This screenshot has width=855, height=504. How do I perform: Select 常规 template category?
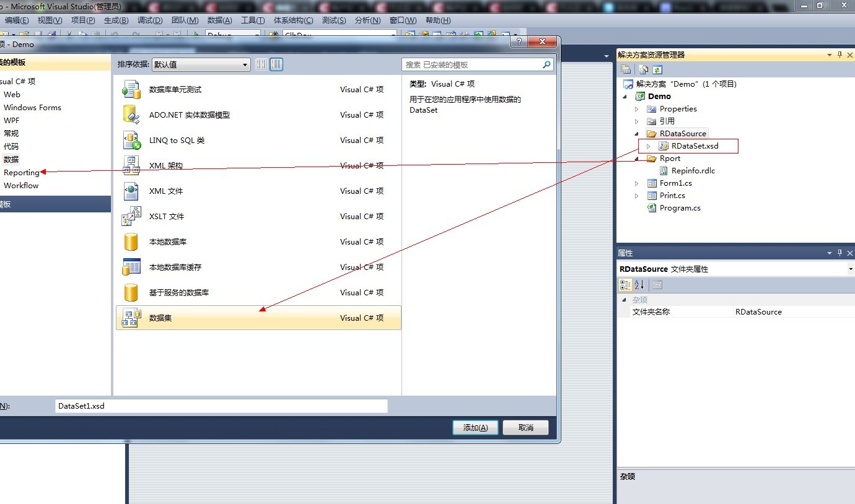(x=11, y=134)
